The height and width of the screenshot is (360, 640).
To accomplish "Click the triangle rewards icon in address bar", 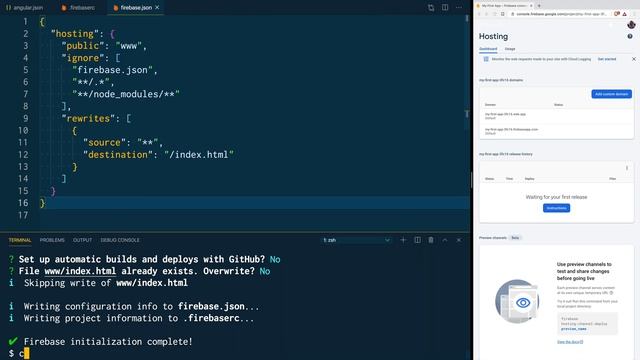I will point(624,14).
